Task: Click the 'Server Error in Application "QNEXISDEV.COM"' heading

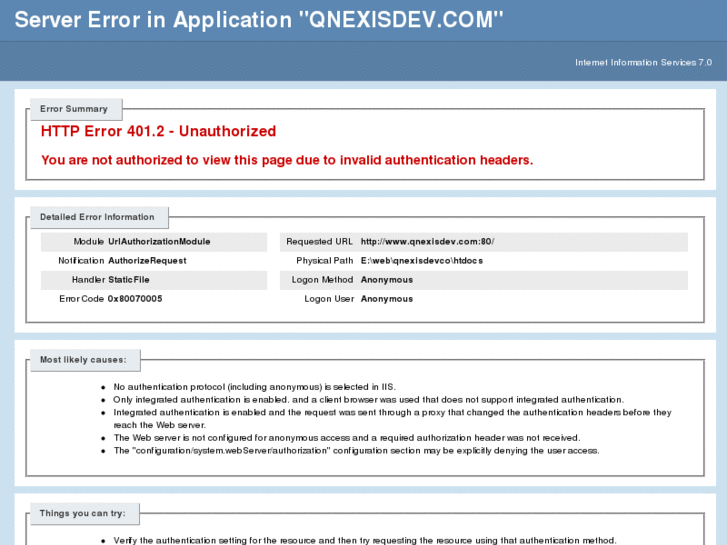Action: point(259,20)
